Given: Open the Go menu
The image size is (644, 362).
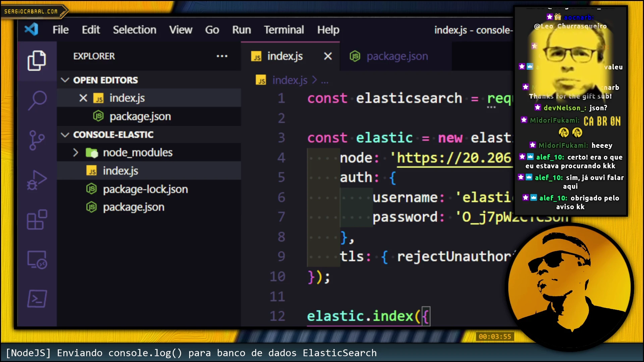Looking at the screenshot, I should [x=212, y=30].
